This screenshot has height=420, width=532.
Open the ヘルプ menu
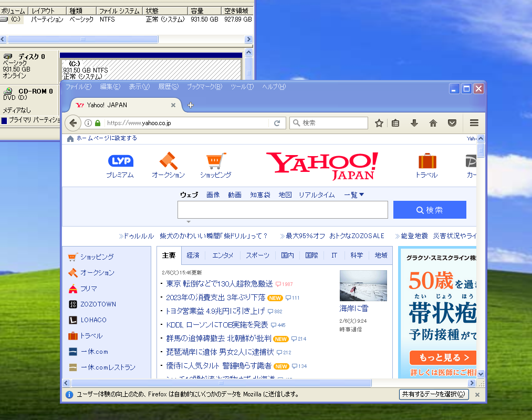coord(274,87)
